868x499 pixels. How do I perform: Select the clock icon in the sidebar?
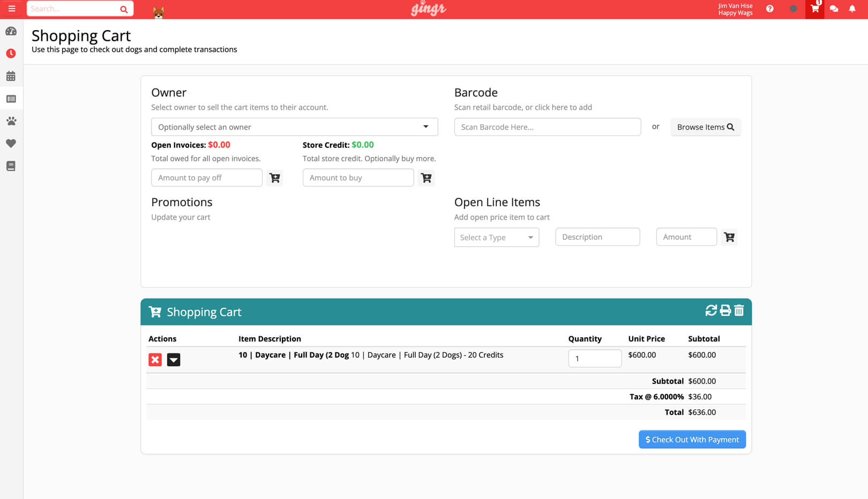(x=11, y=53)
